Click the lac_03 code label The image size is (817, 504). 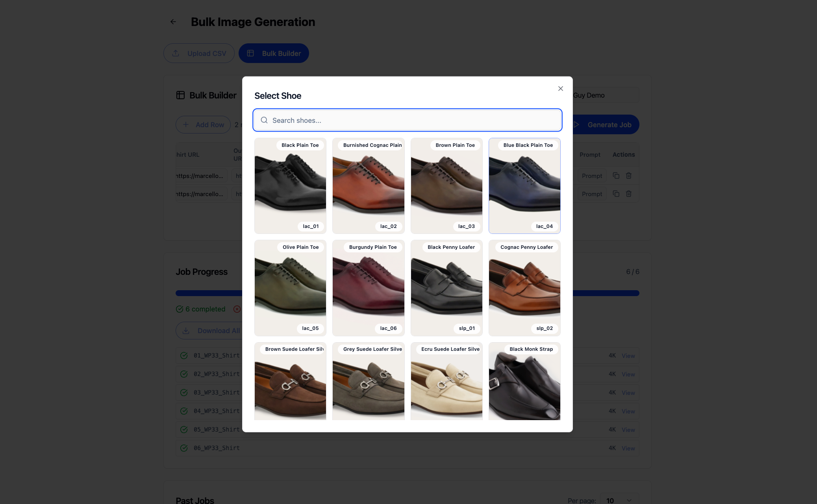[x=466, y=226]
